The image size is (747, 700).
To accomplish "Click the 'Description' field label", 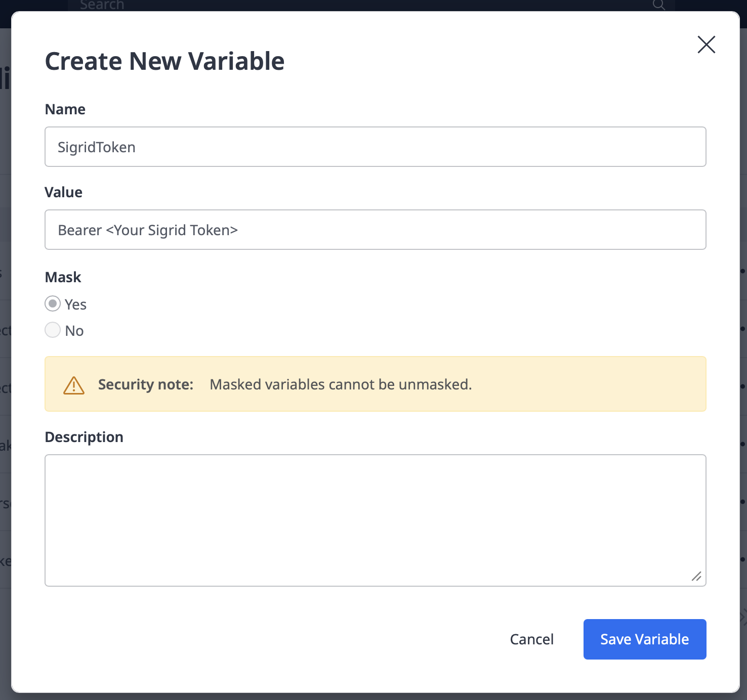I will [x=84, y=437].
